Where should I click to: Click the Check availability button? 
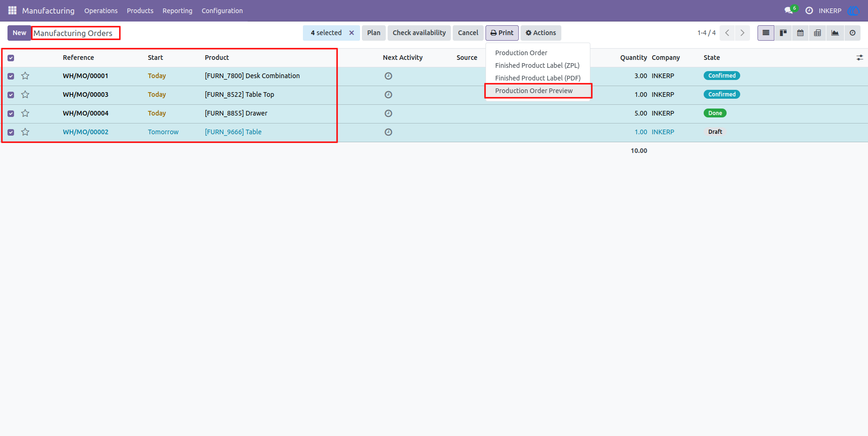click(419, 33)
